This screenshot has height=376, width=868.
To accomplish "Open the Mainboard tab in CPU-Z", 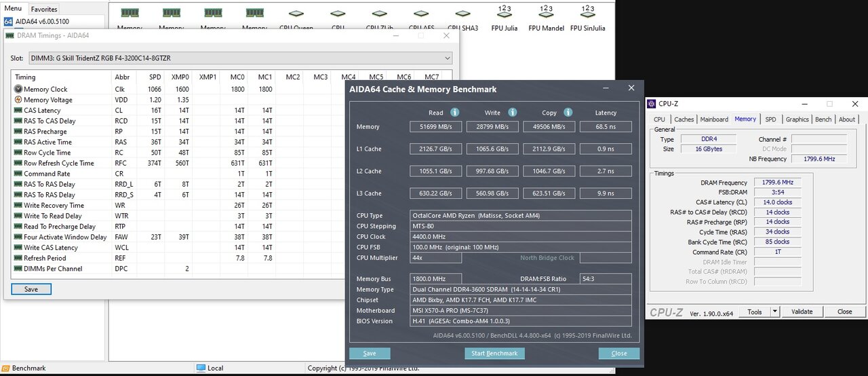I will 714,119.
